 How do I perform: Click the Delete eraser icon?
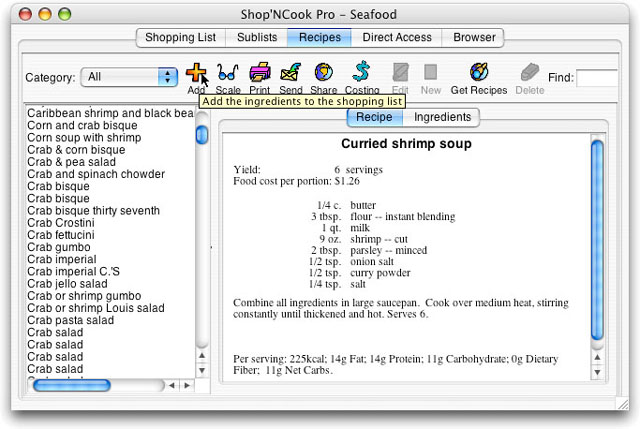click(x=530, y=73)
